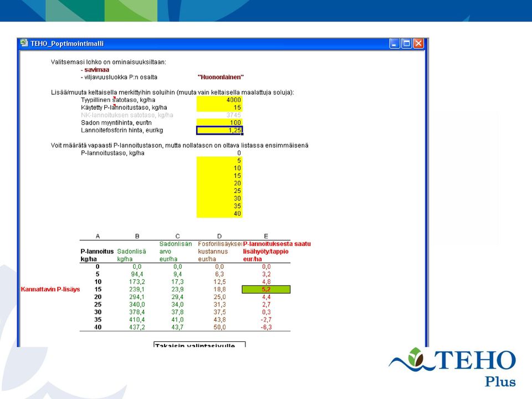Click the 437,2 Sadonlisä value
Screen dimensions: 532x399
[137, 328]
